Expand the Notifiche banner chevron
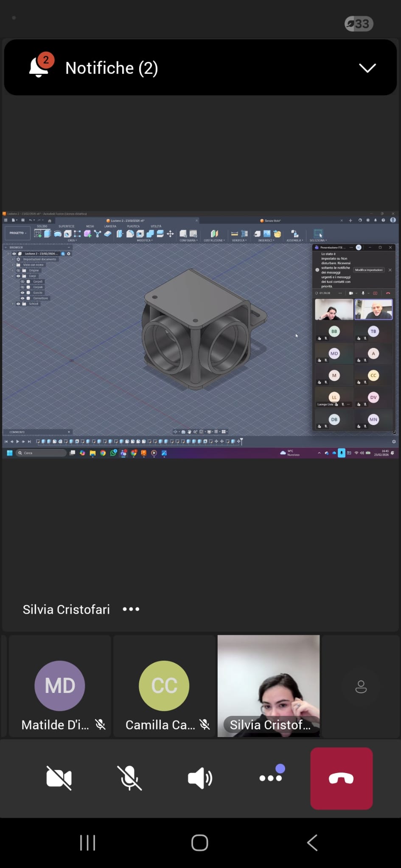 coord(367,68)
